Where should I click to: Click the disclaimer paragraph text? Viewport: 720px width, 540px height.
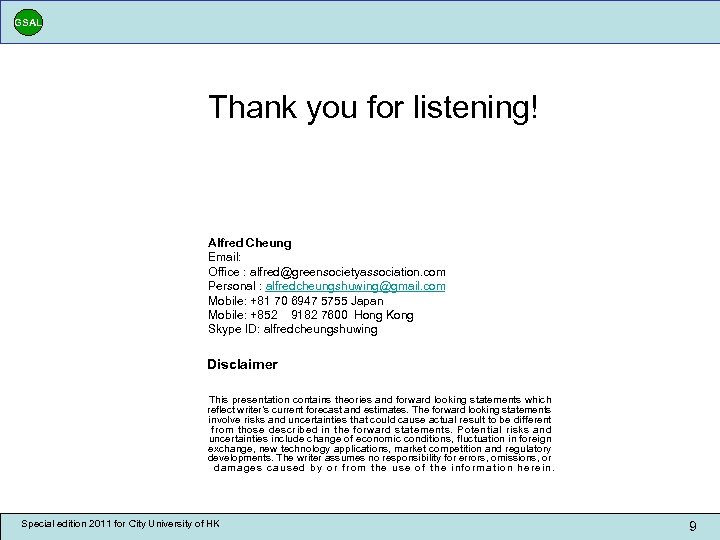click(380, 433)
